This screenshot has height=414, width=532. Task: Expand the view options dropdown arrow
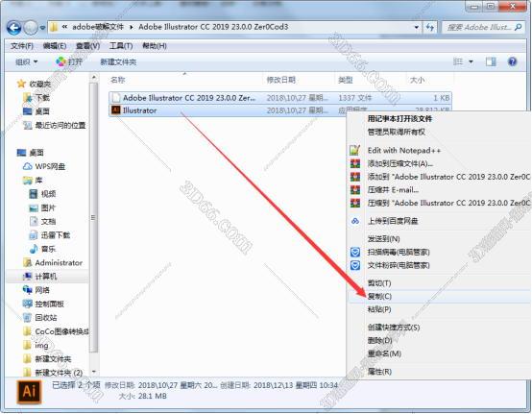(471, 61)
